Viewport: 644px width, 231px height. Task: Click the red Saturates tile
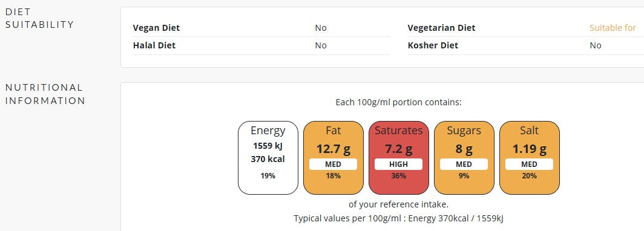coord(398,158)
